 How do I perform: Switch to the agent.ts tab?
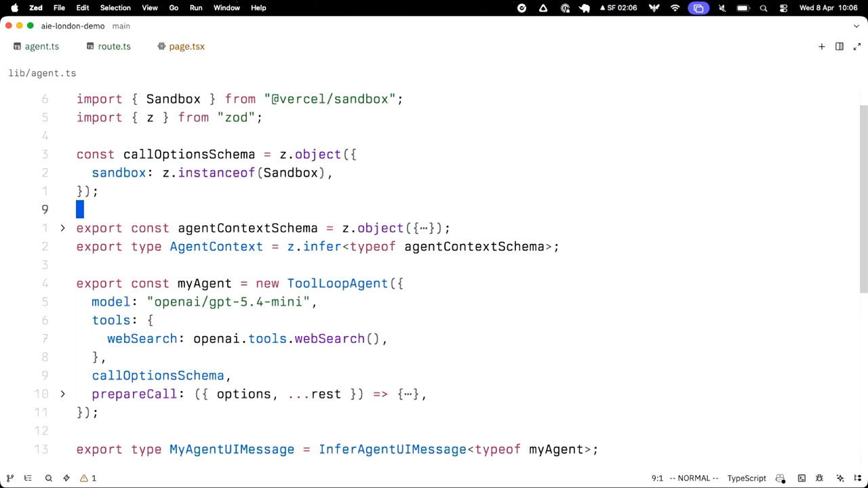click(36, 46)
